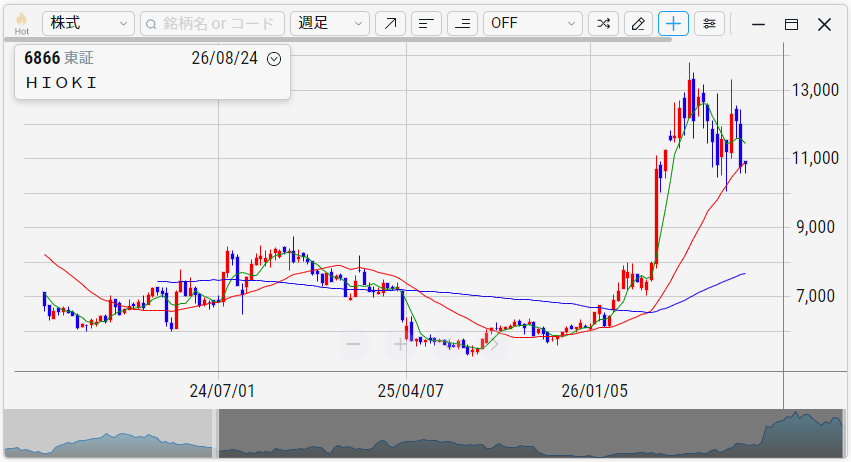
Task: Zoom in with chart plus button
Action: tap(400, 344)
